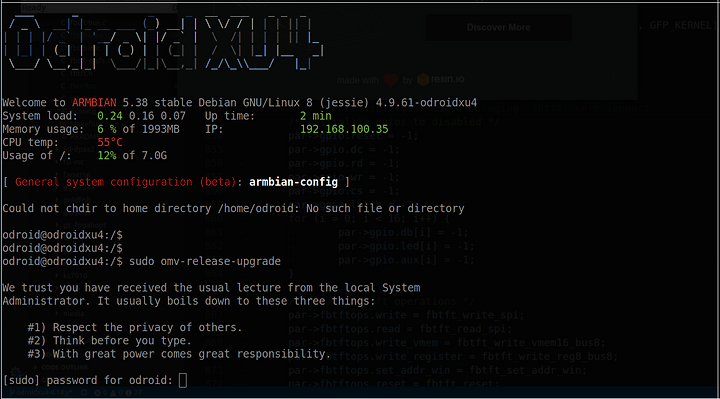This screenshot has width=720, height=399.
Task: Click 'General system configuration (beta):' red text
Action: [129, 182]
